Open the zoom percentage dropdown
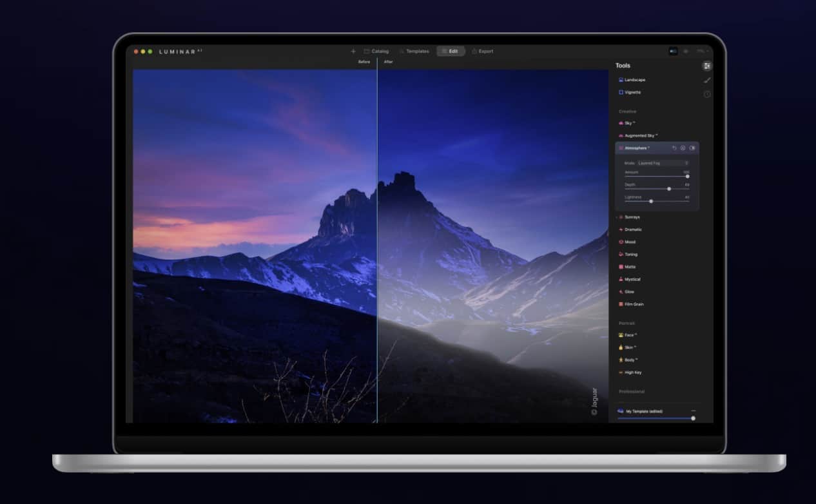816x504 pixels. coord(703,51)
